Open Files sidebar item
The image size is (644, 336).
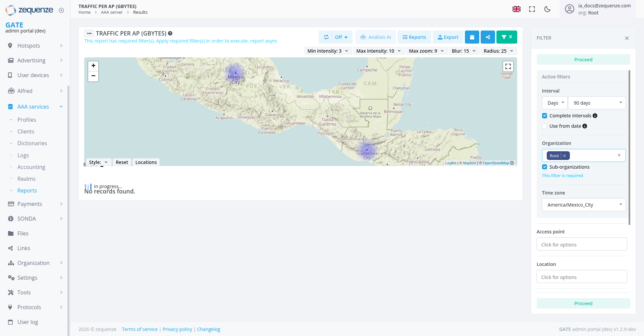pyautogui.click(x=23, y=233)
